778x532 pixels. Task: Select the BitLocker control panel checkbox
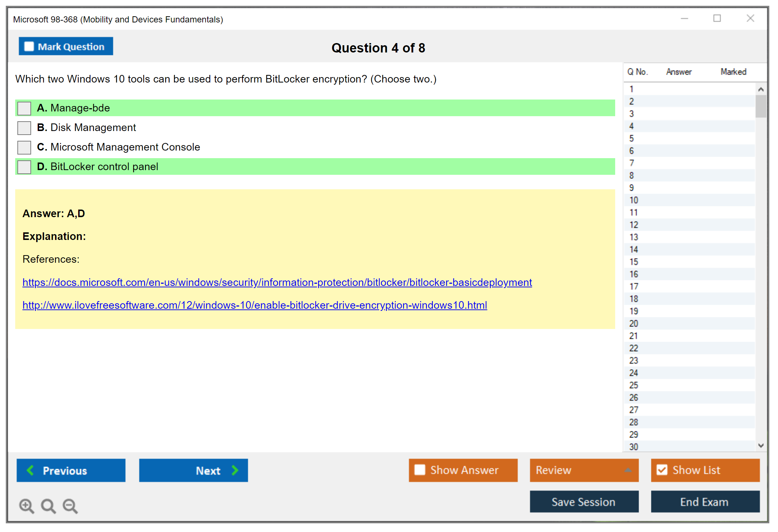24,167
